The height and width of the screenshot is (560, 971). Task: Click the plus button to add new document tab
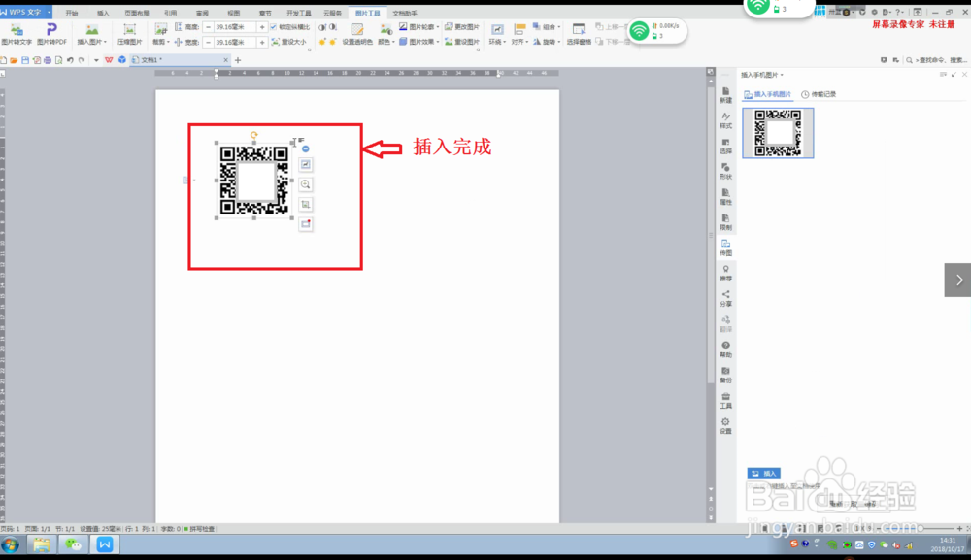(x=238, y=60)
